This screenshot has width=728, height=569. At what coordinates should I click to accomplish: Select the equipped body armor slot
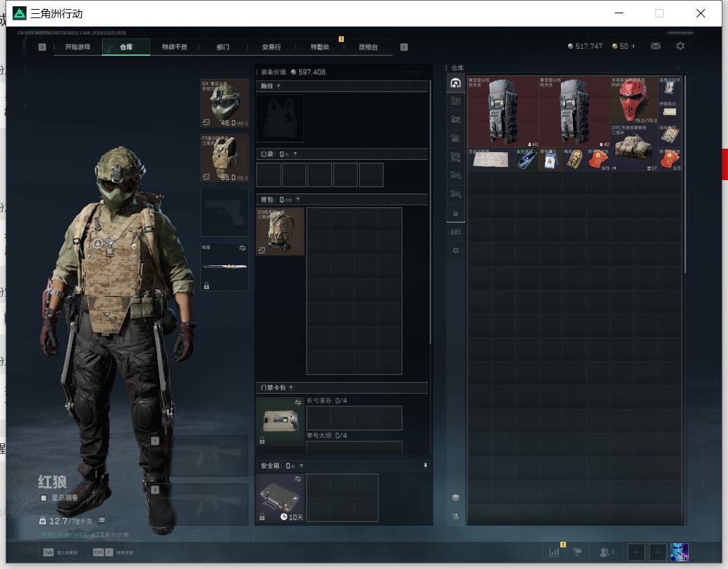pyautogui.click(x=225, y=158)
